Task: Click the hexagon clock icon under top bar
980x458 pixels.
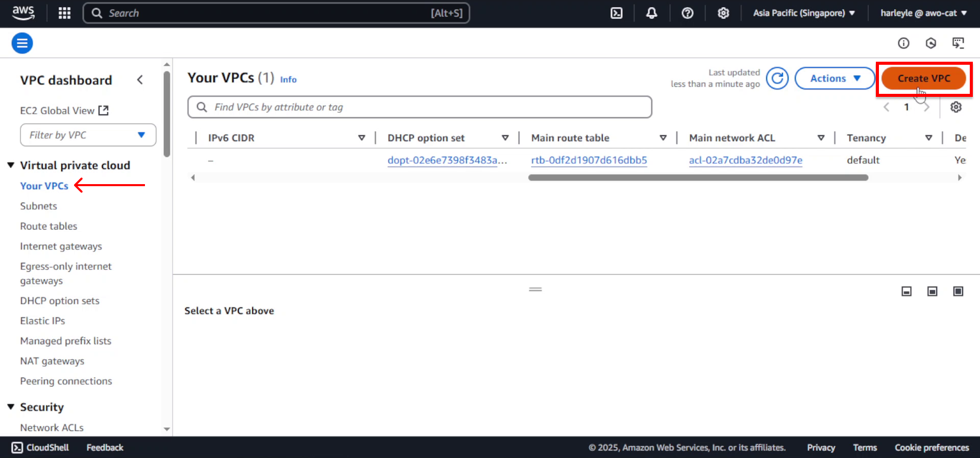Action: coord(931,43)
